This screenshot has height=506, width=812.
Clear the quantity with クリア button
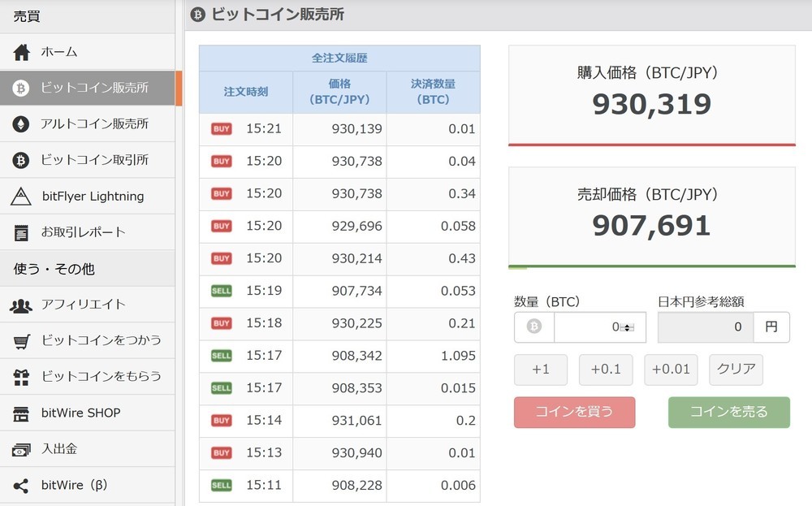click(736, 370)
